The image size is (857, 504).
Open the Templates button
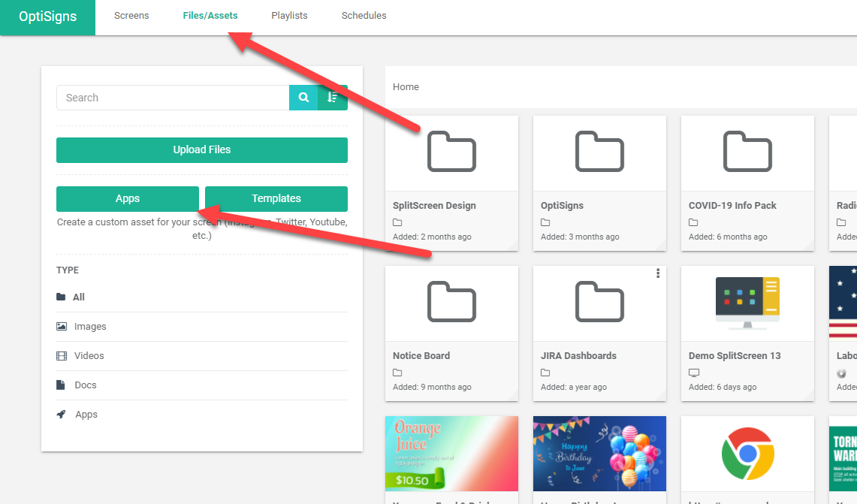click(276, 199)
